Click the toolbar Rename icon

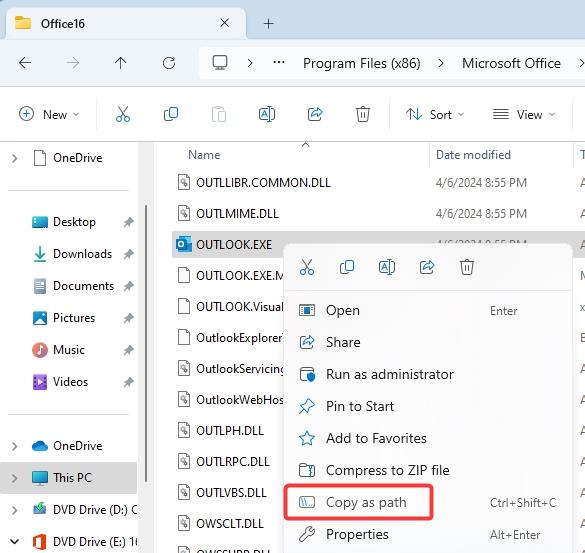coord(267,114)
